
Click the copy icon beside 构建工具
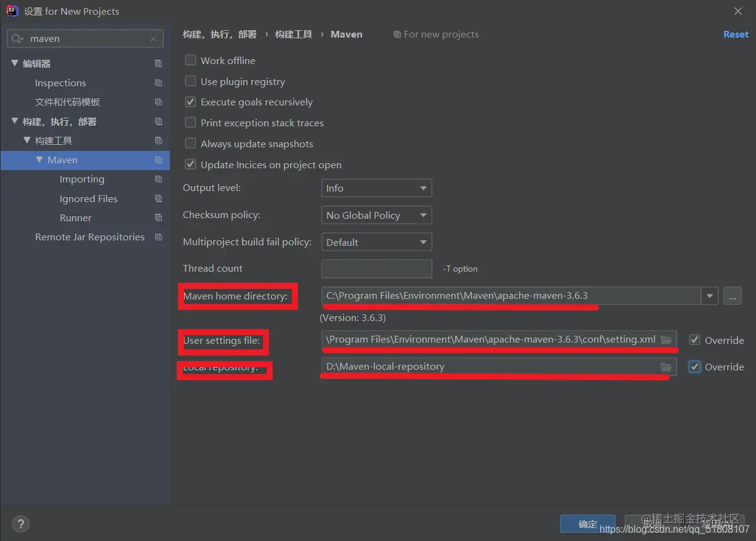pos(158,140)
